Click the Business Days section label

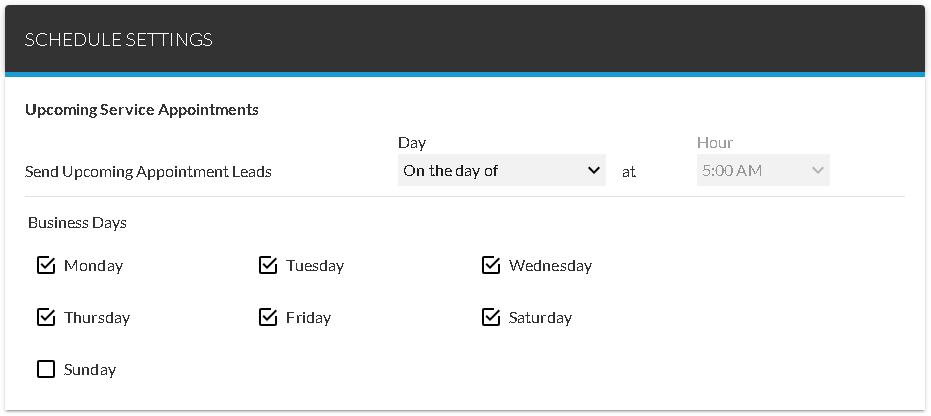click(x=77, y=223)
